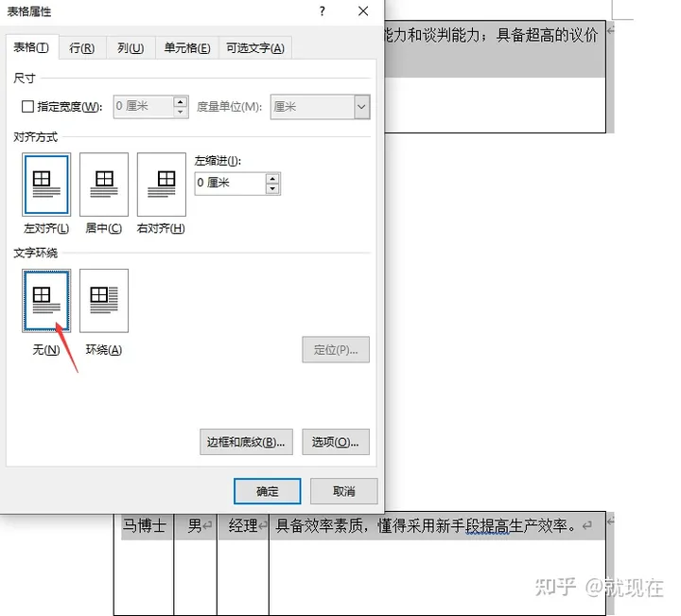The height and width of the screenshot is (616, 681).
Task: Switch to the 单元格(E) tab
Action: click(x=187, y=48)
